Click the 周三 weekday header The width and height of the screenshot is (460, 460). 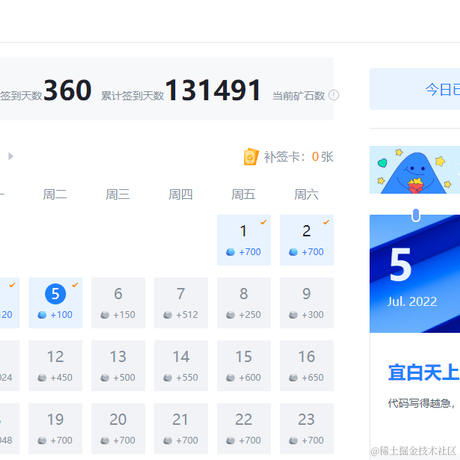(118, 194)
